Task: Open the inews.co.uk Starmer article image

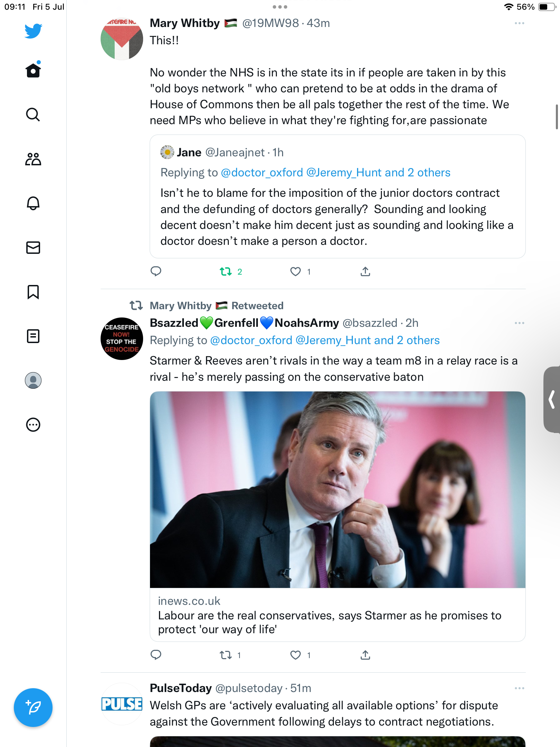Action: tap(337, 490)
